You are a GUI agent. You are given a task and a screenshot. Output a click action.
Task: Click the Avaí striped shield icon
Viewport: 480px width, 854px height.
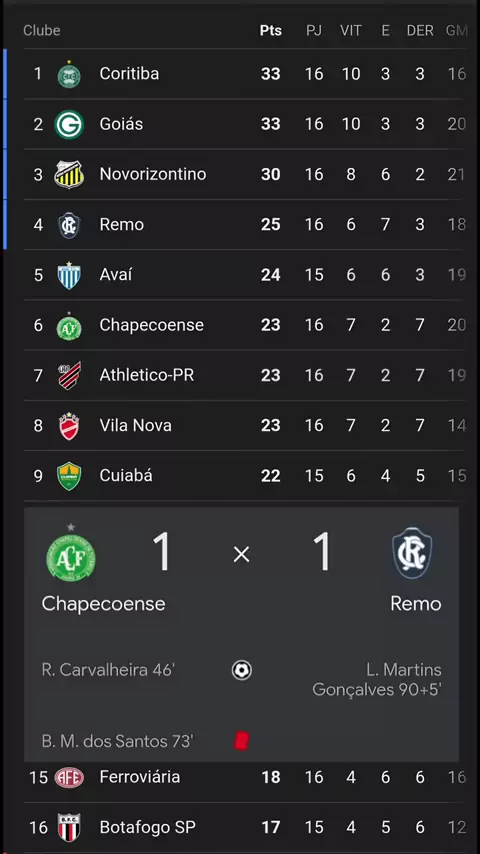(69, 275)
